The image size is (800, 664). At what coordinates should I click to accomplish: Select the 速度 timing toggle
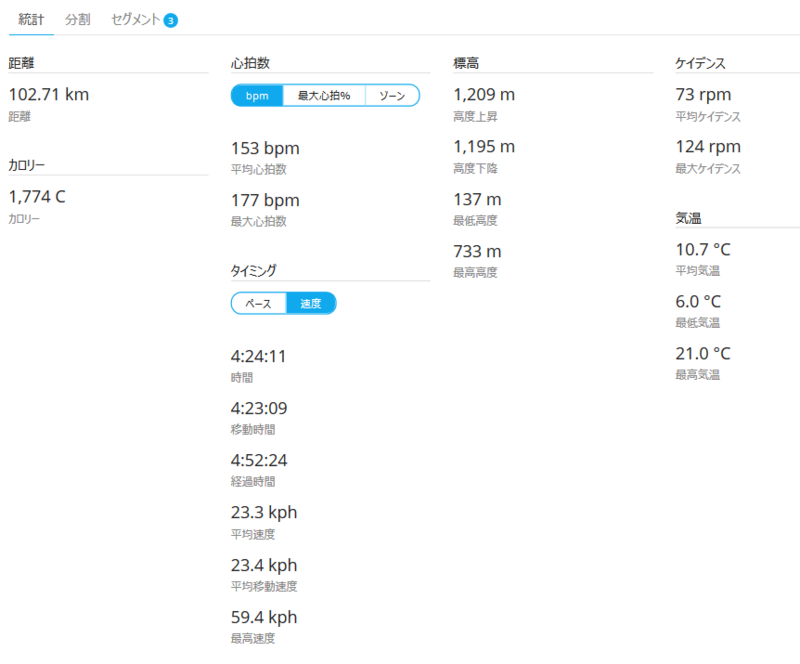(x=311, y=303)
